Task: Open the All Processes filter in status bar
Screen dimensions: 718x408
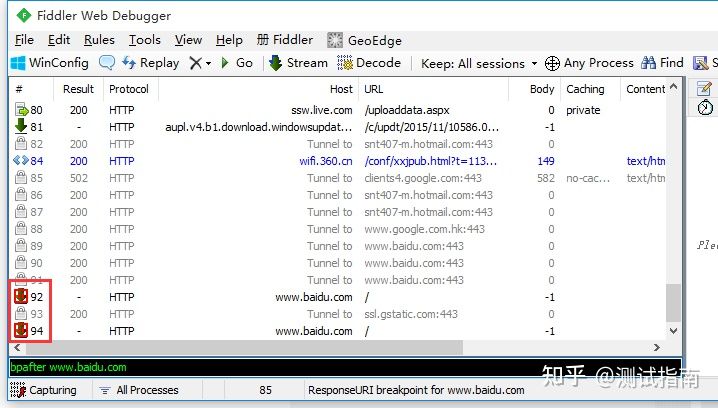Action: (139, 390)
